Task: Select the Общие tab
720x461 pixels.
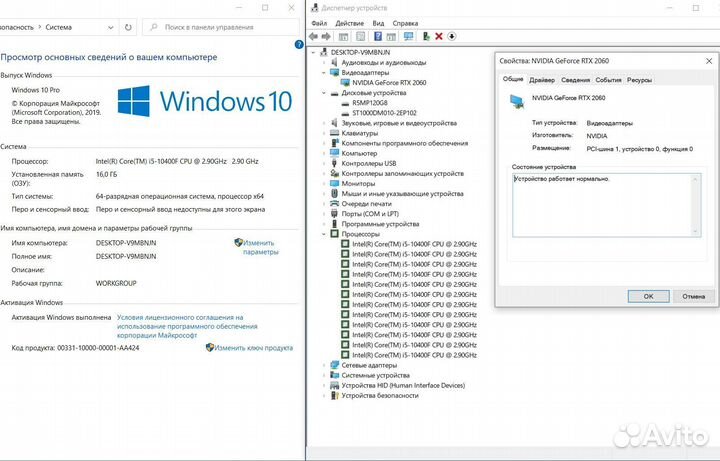Action: [x=513, y=79]
